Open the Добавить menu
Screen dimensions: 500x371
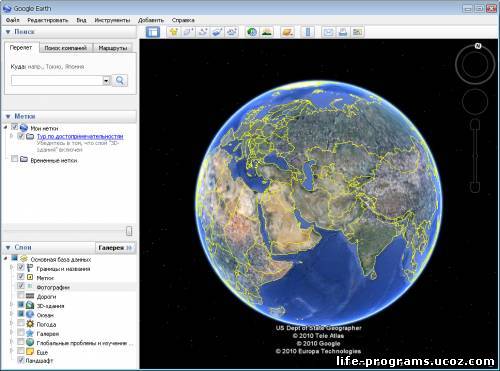point(151,20)
